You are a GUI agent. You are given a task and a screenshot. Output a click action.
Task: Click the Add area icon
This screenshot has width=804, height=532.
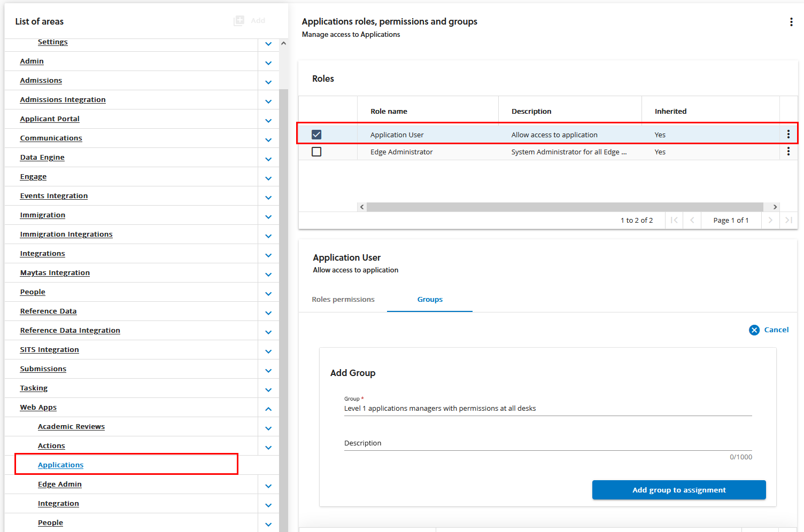[x=239, y=21]
